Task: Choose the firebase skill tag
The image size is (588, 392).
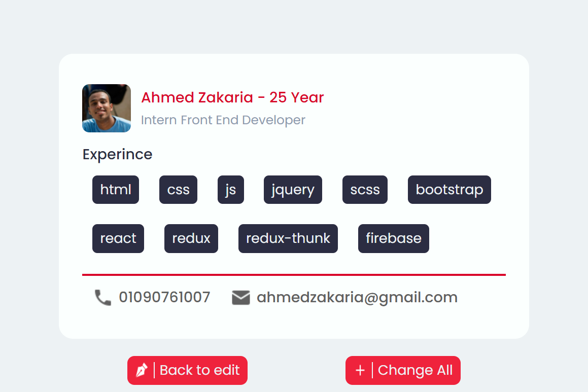Action: (394, 238)
